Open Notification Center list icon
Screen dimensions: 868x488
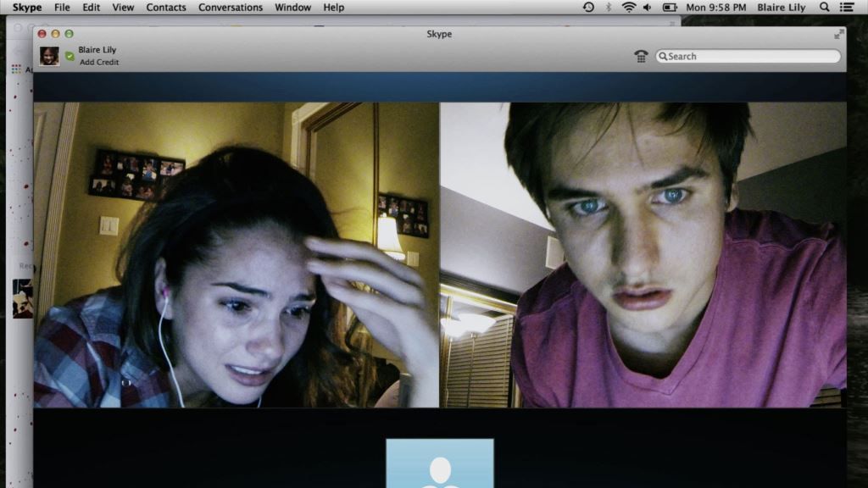(849, 8)
